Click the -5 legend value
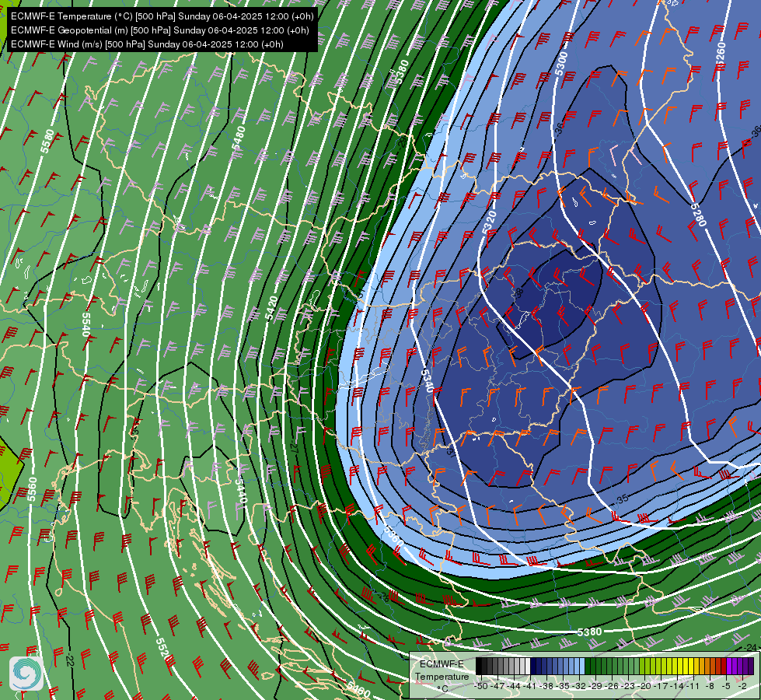The height and width of the screenshot is (700, 761). pos(726,686)
